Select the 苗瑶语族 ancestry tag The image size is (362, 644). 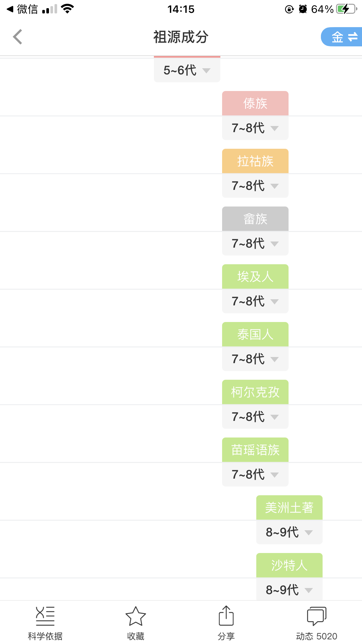coord(255,450)
